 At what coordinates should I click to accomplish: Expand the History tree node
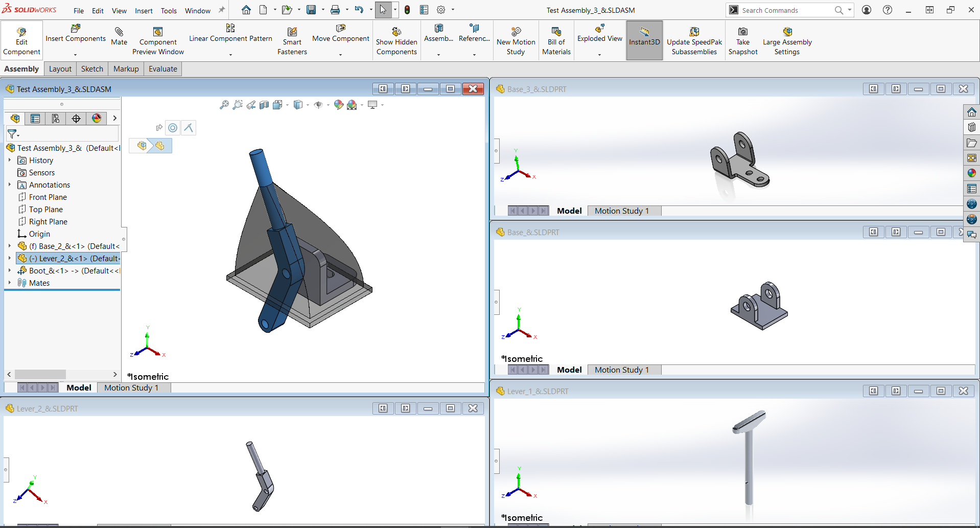pyautogui.click(x=9, y=160)
